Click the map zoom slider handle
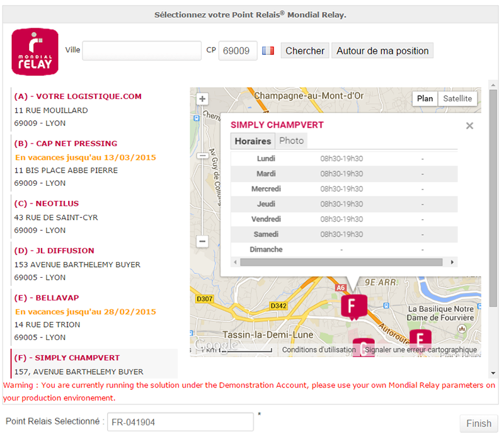This screenshot has width=504, height=439. click(202, 156)
